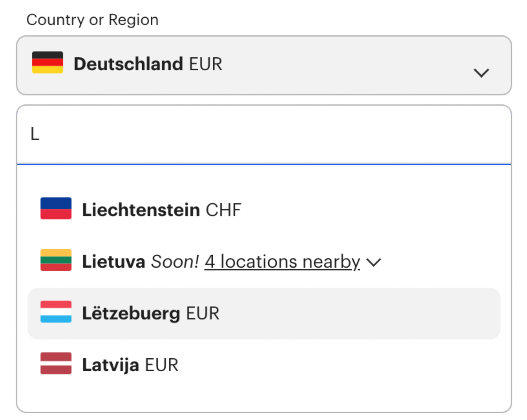Pick Latvija from the results
The height and width of the screenshot is (420, 527).
click(x=110, y=365)
